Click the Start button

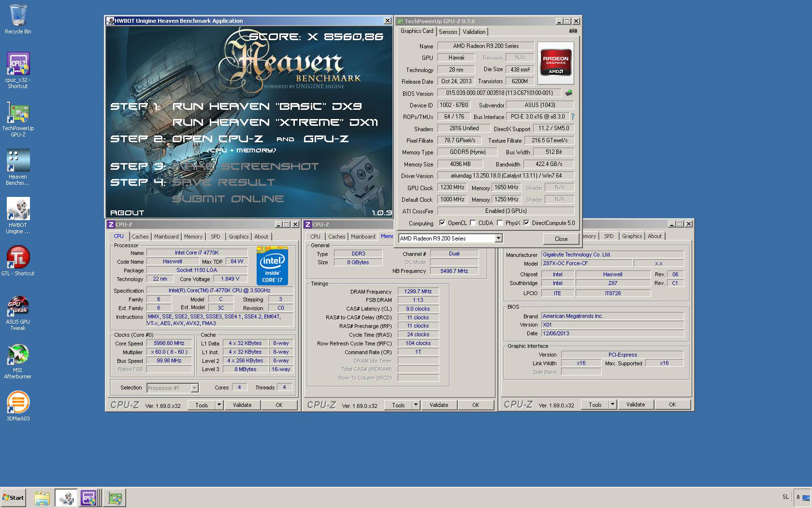13,498
